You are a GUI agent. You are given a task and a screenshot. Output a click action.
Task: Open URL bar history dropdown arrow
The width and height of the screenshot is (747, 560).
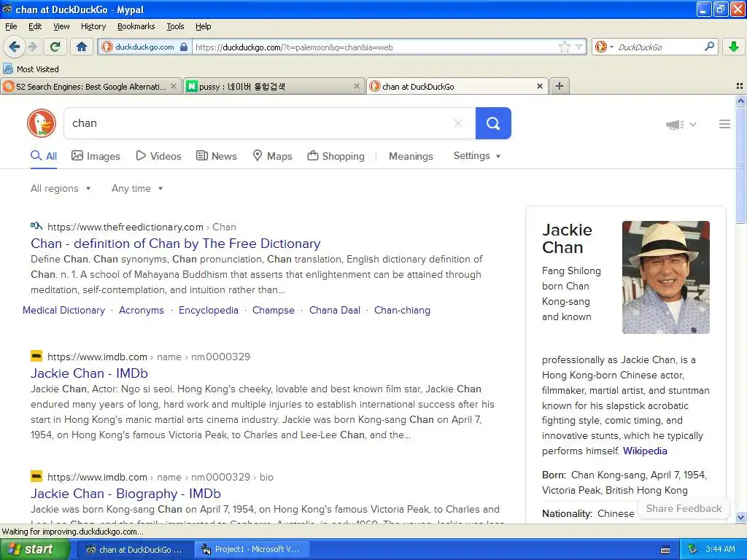coord(578,47)
